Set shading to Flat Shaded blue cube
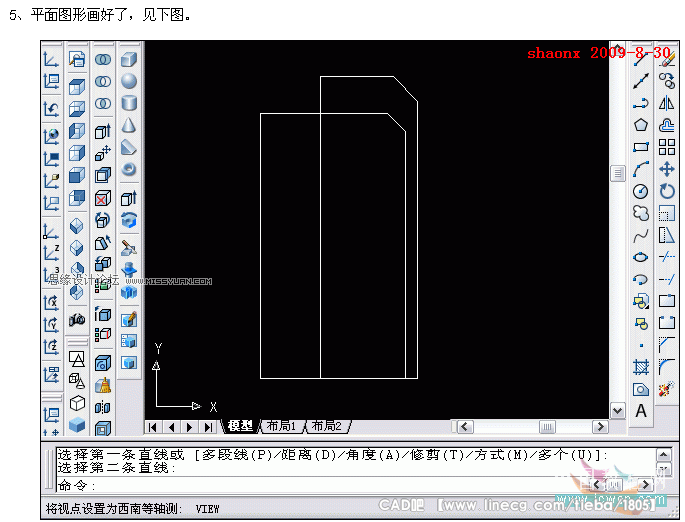The width and height of the screenshot is (685, 522). point(77,425)
